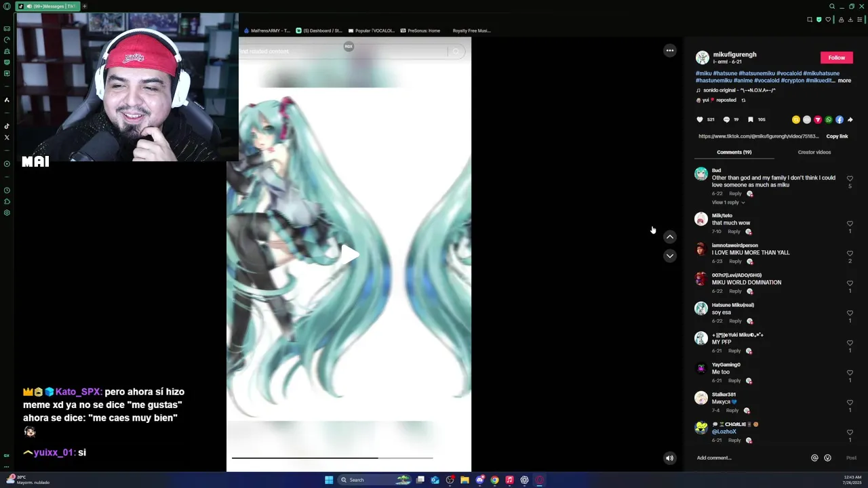The width and height of the screenshot is (868, 488).
Task: Expand View 1 reply under Bud's comment
Action: 728,202
